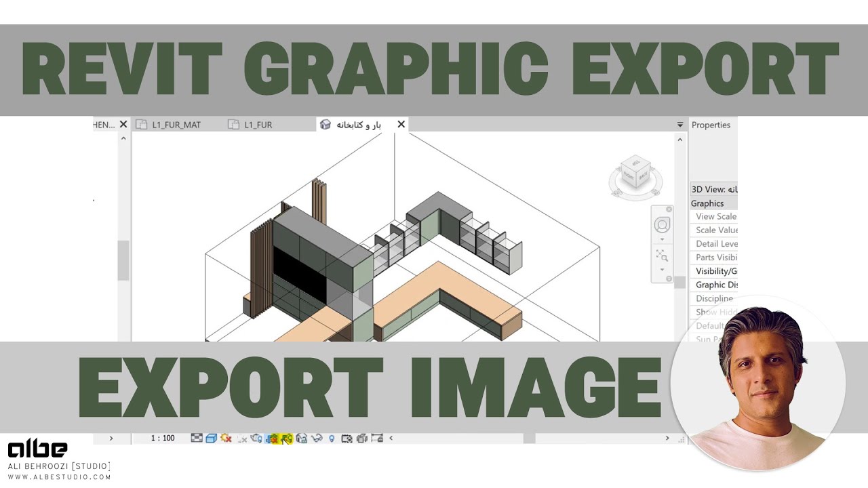Open the Visual Style cube icon
This screenshot has height=488, width=868.
[211, 439]
